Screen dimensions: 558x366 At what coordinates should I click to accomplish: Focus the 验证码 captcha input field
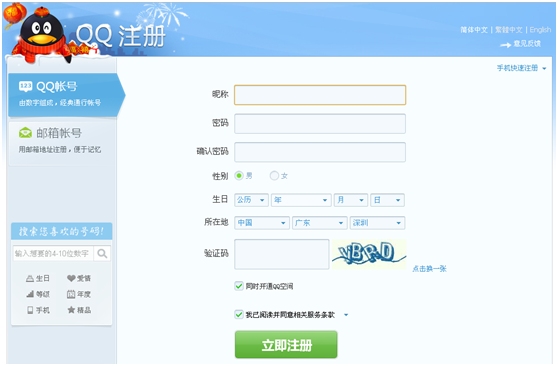pyautogui.click(x=282, y=254)
